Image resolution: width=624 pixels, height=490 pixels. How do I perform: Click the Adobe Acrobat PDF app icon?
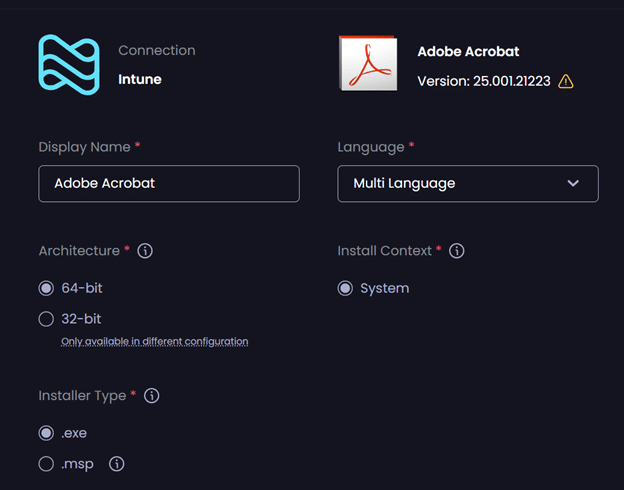tap(367, 65)
